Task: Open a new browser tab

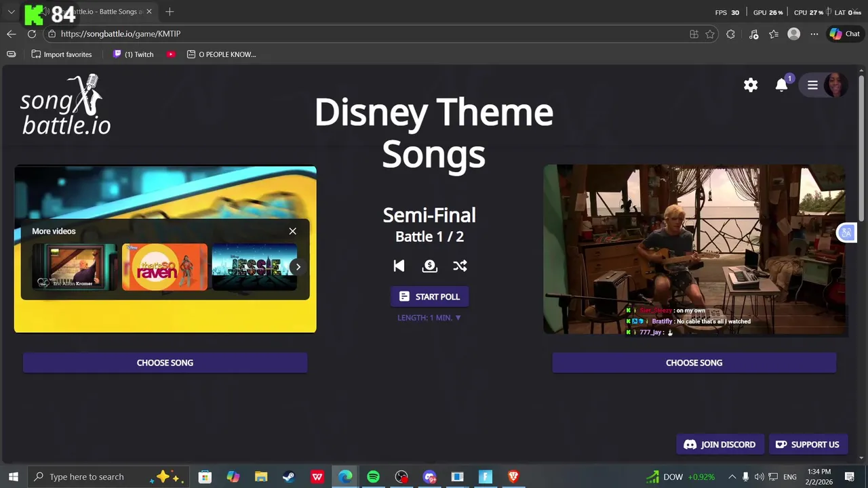Action: click(170, 12)
